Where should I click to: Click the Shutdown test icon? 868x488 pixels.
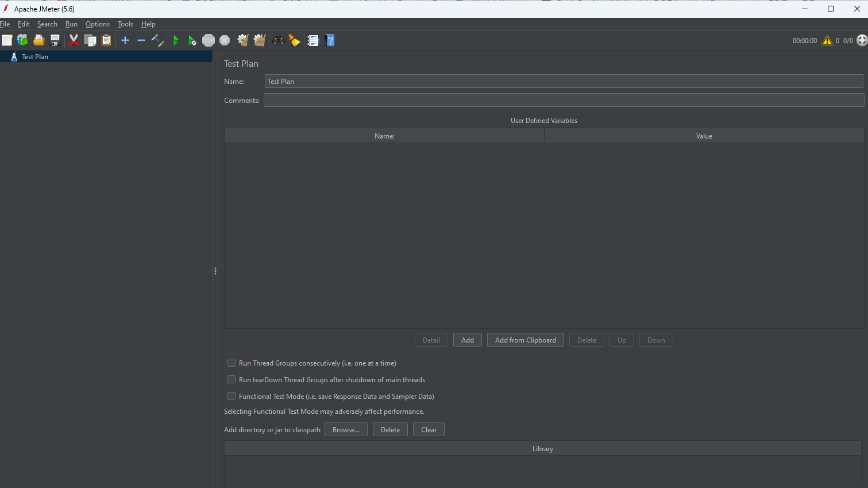point(225,40)
